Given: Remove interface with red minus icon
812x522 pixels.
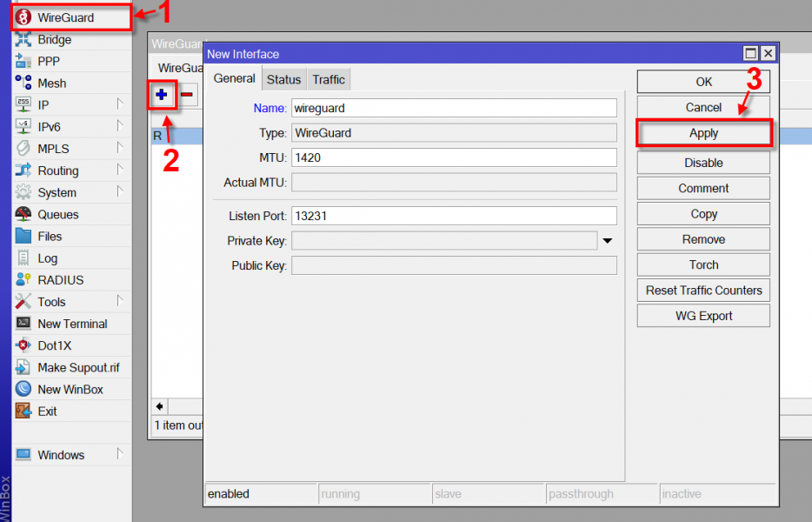Looking at the screenshot, I should coord(187,94).
